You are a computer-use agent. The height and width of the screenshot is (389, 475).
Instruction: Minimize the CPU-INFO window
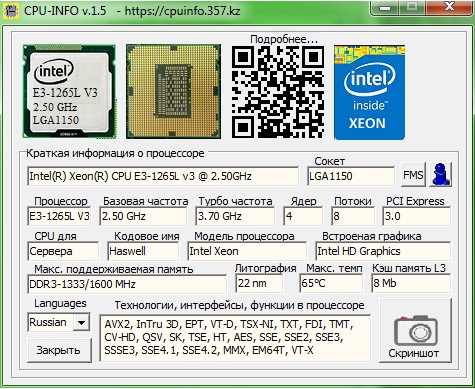tap(386, 8)
